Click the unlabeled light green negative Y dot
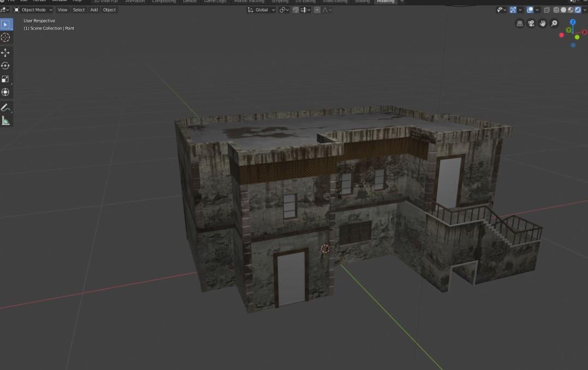 pyautogui.click(x=577, y=37)
